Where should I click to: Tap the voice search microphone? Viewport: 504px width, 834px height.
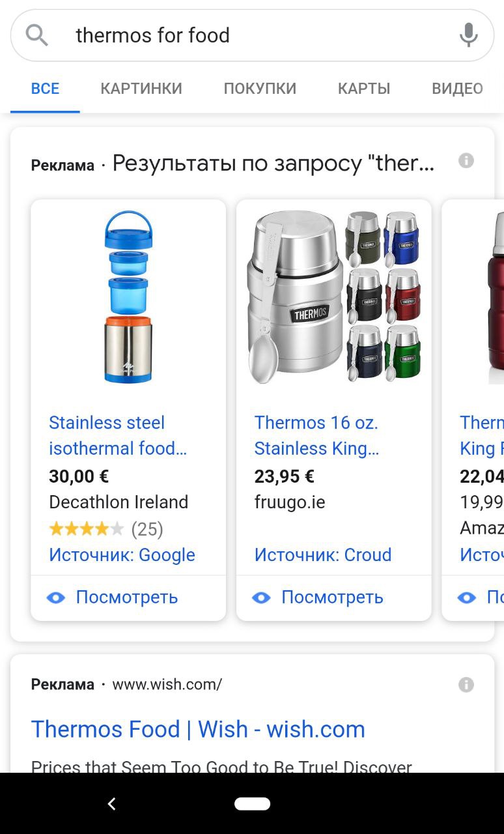pyautogui.click(x=468, y=35)
